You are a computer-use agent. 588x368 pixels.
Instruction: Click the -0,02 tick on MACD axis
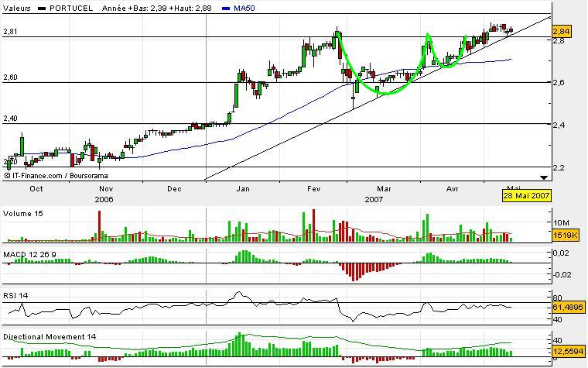pos(562,274)
